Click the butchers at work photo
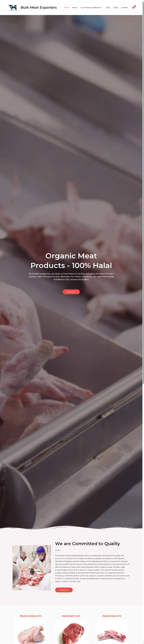The height and width of the screenshot is (644, 144). tap(32, 568)
